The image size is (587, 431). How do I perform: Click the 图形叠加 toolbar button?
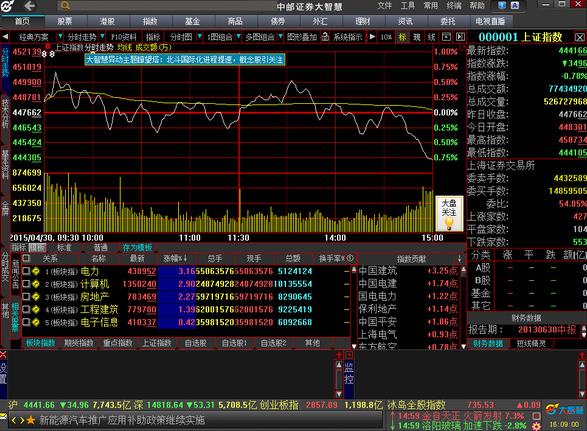(x=302, y=37)
